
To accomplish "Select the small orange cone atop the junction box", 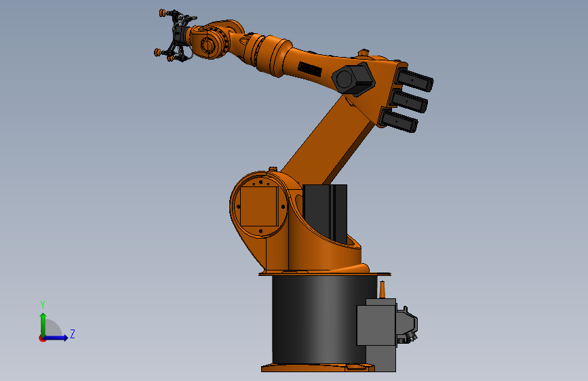I will point(382,289).
